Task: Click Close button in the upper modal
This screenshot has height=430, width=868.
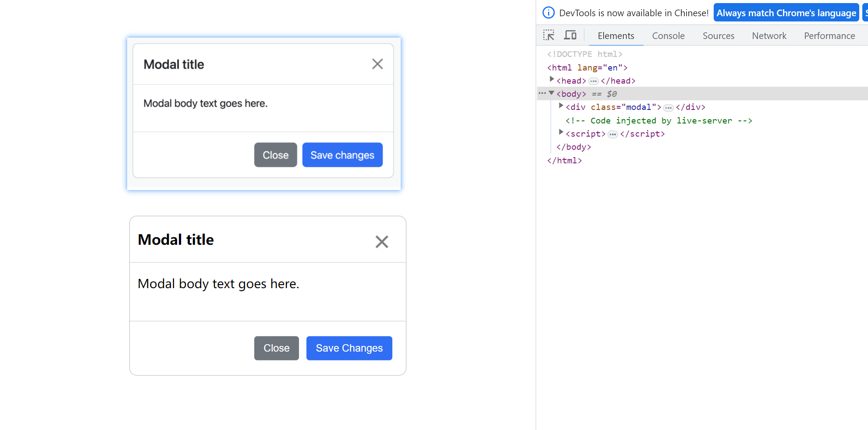Action: [x=275, y=155]
